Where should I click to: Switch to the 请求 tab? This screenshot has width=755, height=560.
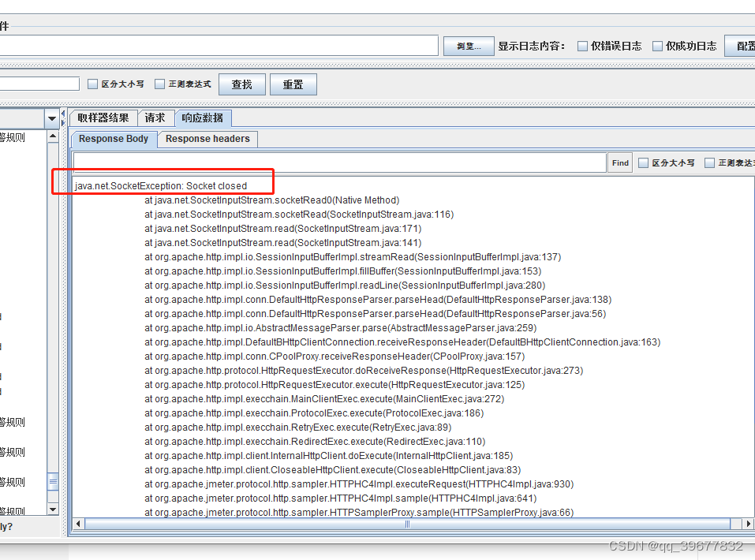pyautogui.click(x=155, y=118)
